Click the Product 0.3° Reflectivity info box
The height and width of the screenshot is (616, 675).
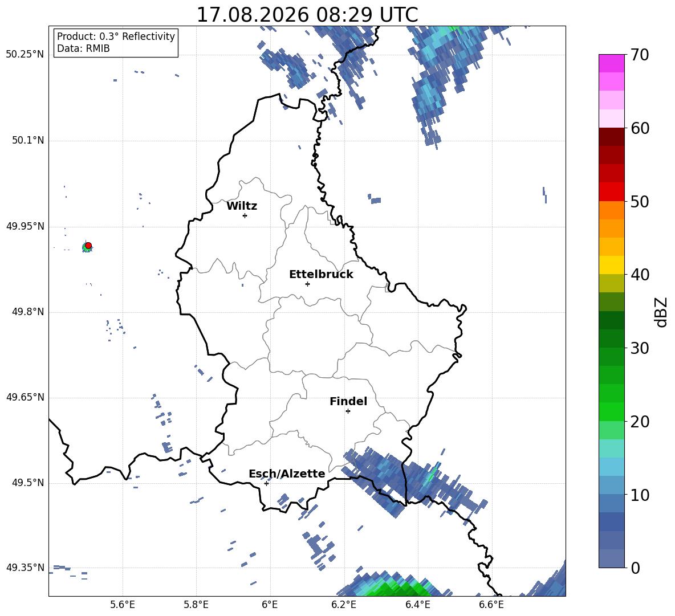[x=116, y=42]
